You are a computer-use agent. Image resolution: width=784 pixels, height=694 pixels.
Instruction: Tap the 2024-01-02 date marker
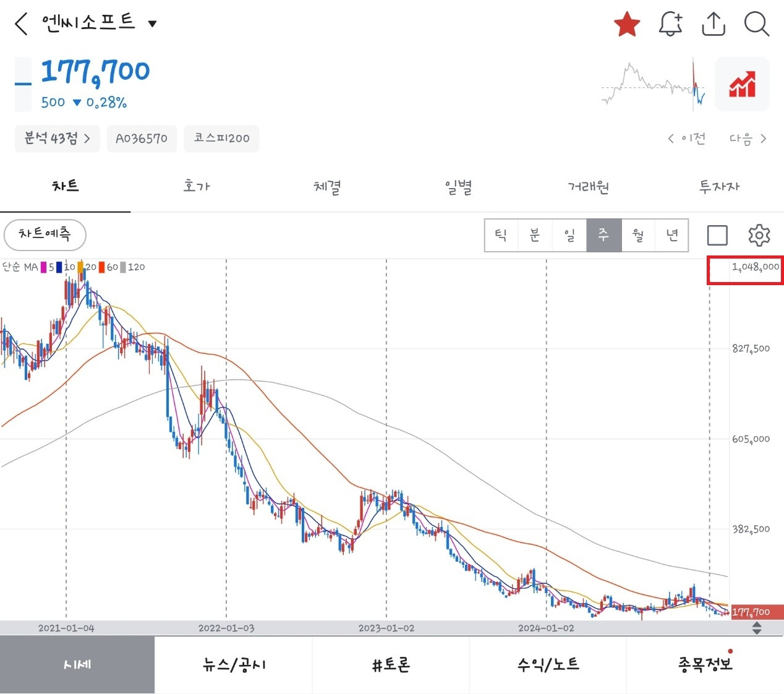pyautogui.click(x=546, y=628)
